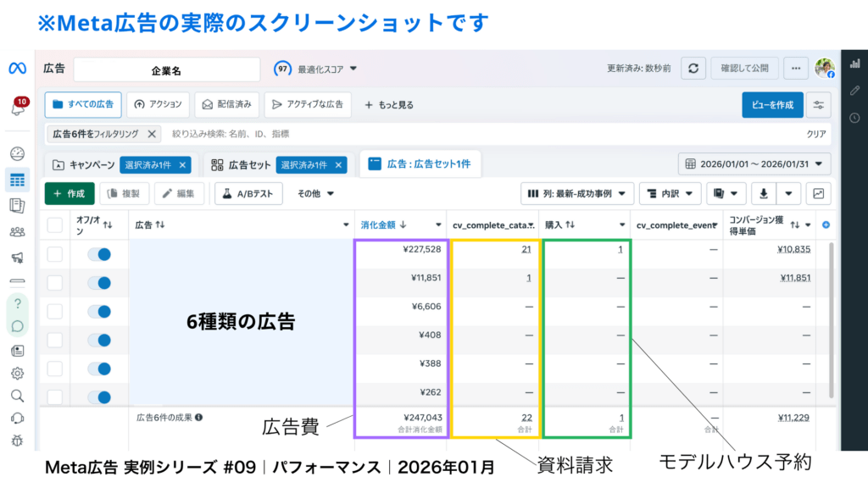Screen dimensions: 868x488
Task: Open the pencil edit icon on right rail
Action: (854, 90)
